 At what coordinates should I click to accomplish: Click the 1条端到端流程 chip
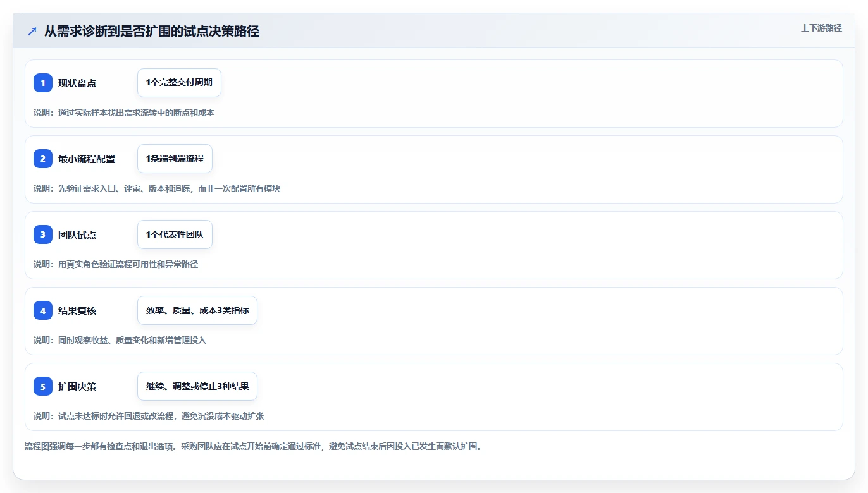(175, 159)
